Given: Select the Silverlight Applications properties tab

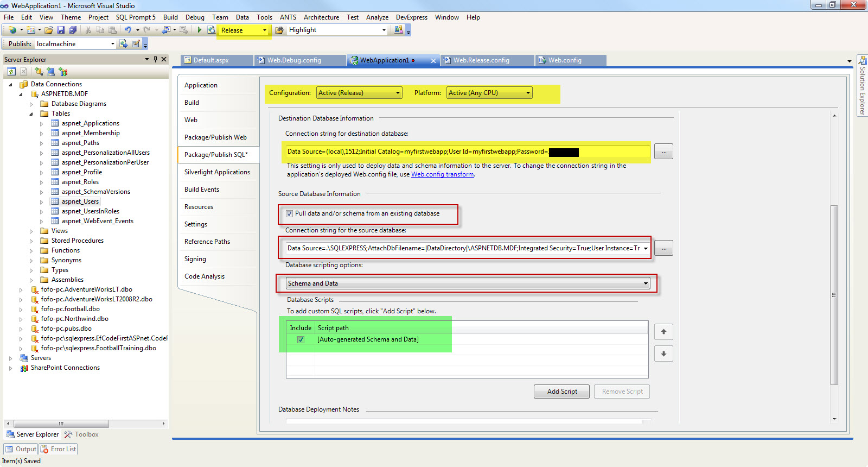Looking at the screenshot, I should pyautogui.click(x=217, y=172).
